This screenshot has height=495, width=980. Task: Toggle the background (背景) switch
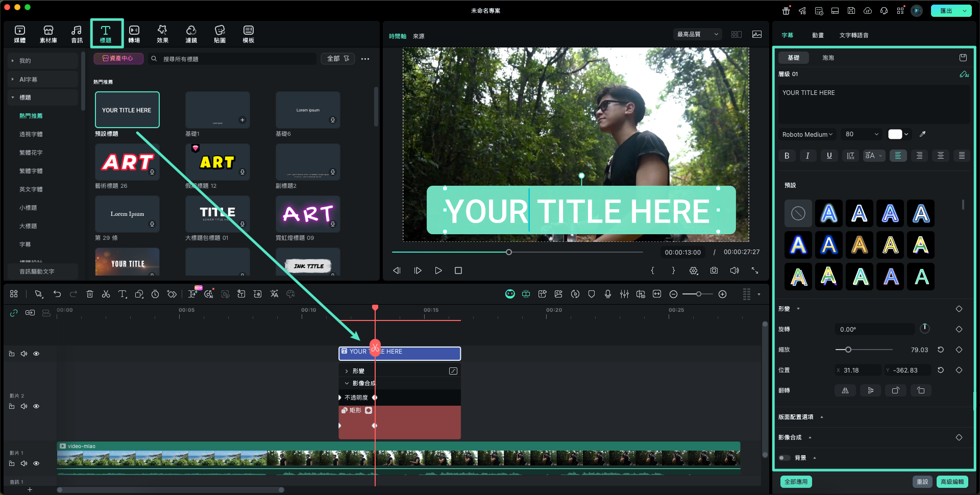click(784, 458)
